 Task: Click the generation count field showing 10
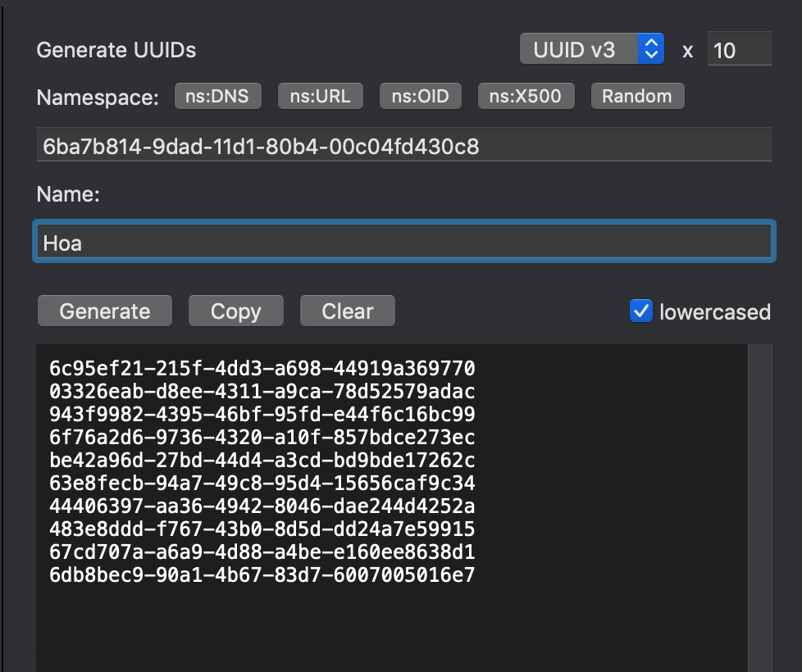(x=739, y=49)
